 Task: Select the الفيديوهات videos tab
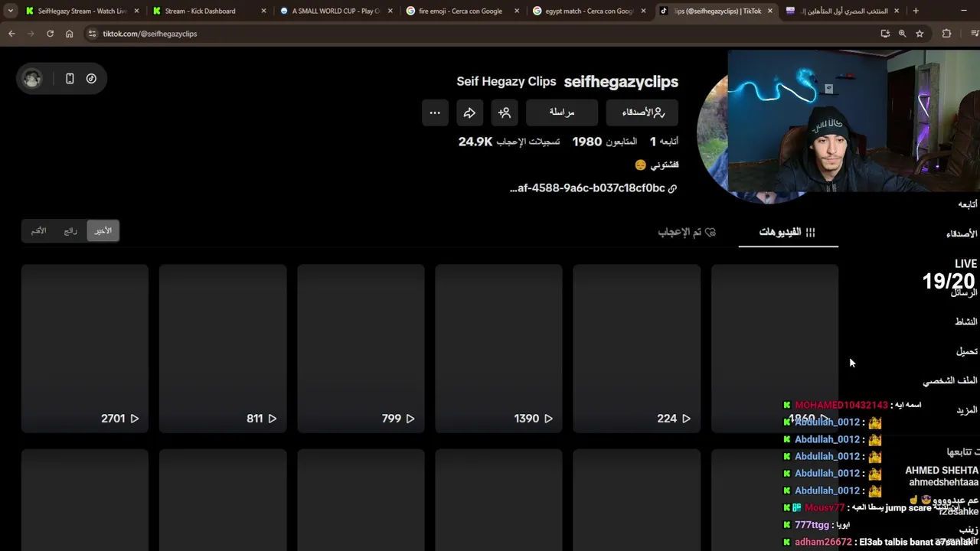[788, 232]
